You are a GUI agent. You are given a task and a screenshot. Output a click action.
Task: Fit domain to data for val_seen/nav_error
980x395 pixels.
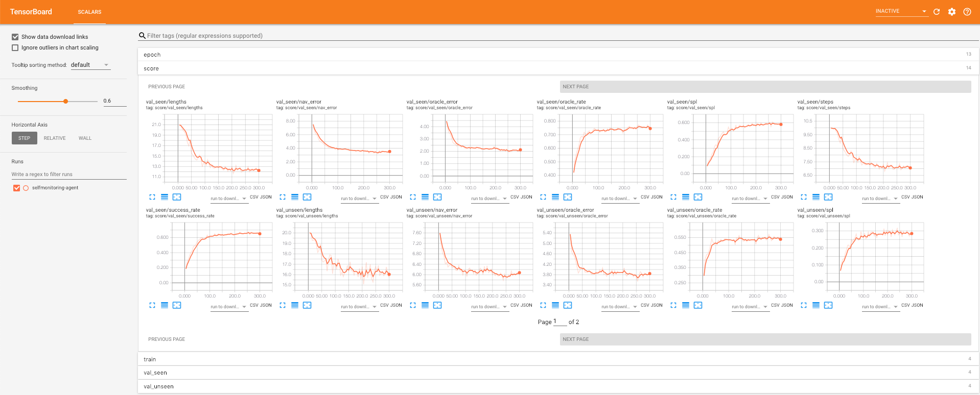point(307,197)
